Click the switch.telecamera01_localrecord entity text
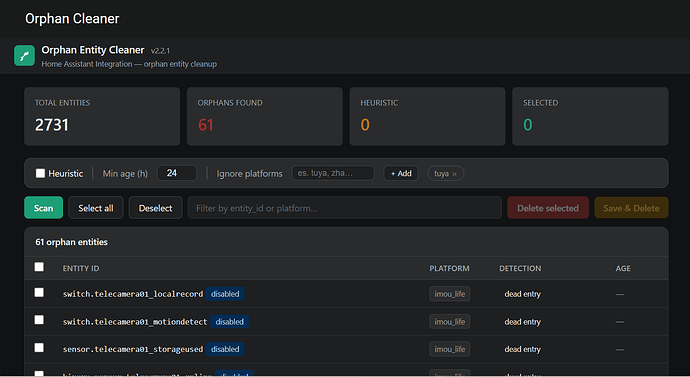Viewport: 690px width, 377px height. [133, 294]
